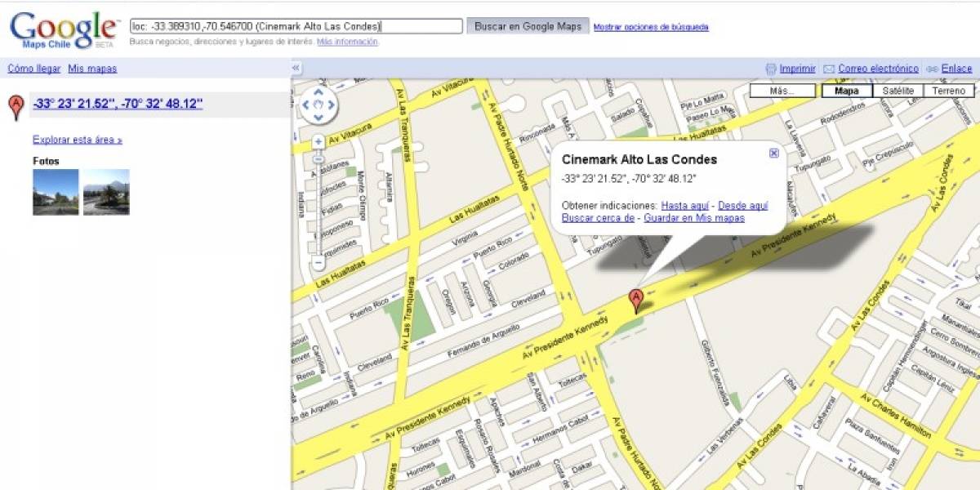Open the Imprimir link
Viewport: 980px width, 490px height.
[x=798, y=69]
